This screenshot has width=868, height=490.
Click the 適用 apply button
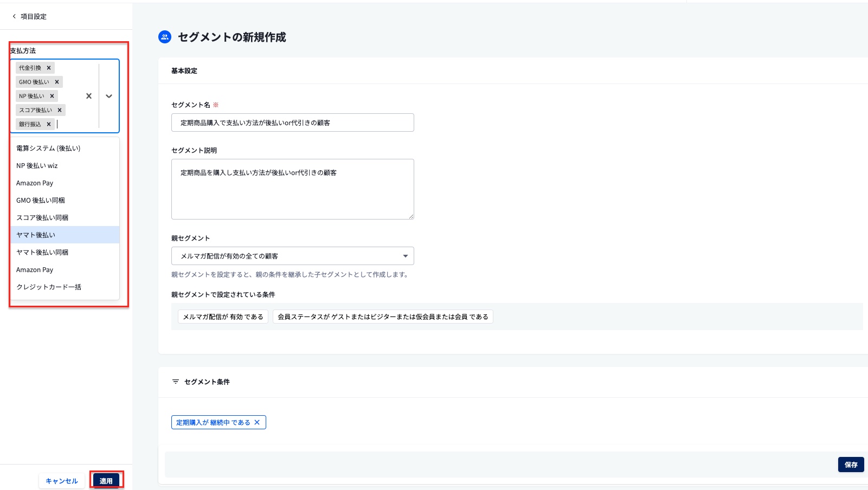106,480
